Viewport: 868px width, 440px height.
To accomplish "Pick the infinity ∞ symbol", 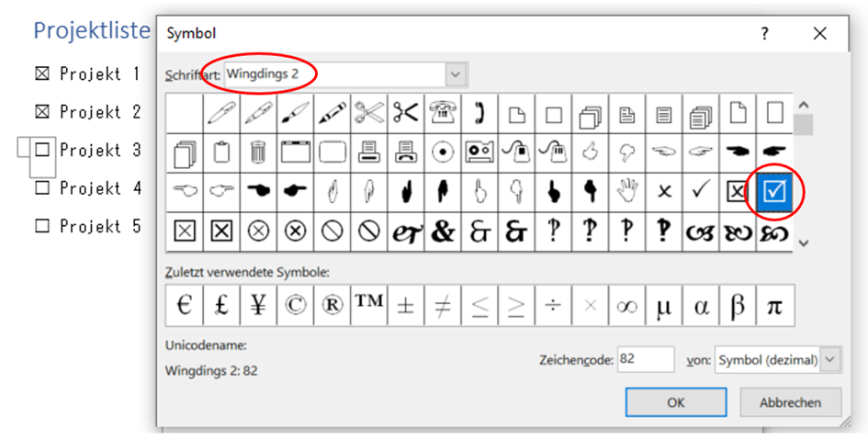I will pos(627,306).
